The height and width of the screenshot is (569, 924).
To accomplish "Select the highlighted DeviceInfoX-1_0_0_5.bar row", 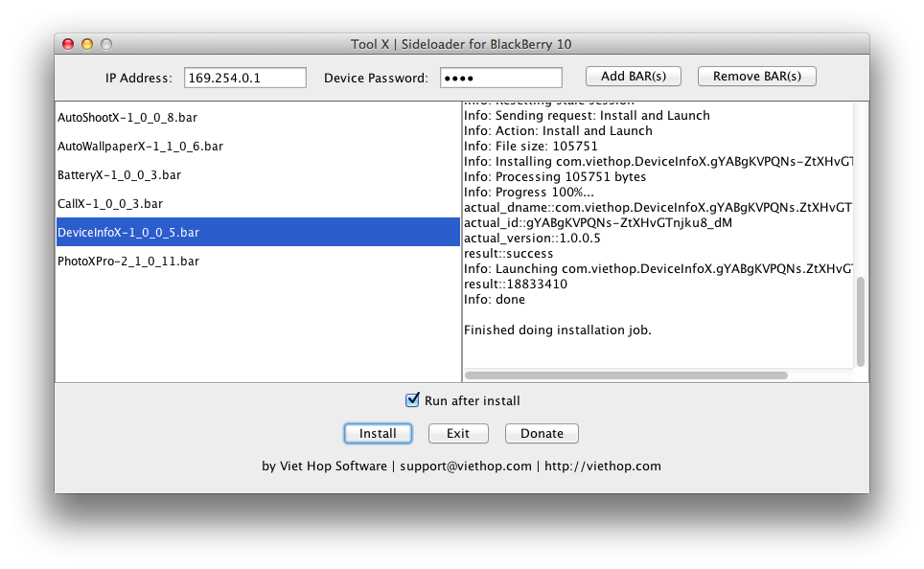I will click(258, 232).
